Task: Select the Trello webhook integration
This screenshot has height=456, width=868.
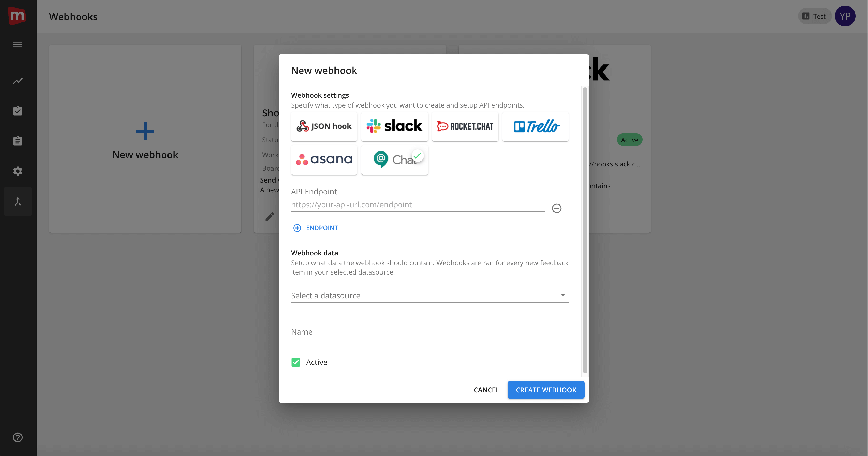Action: click(536, 126)
